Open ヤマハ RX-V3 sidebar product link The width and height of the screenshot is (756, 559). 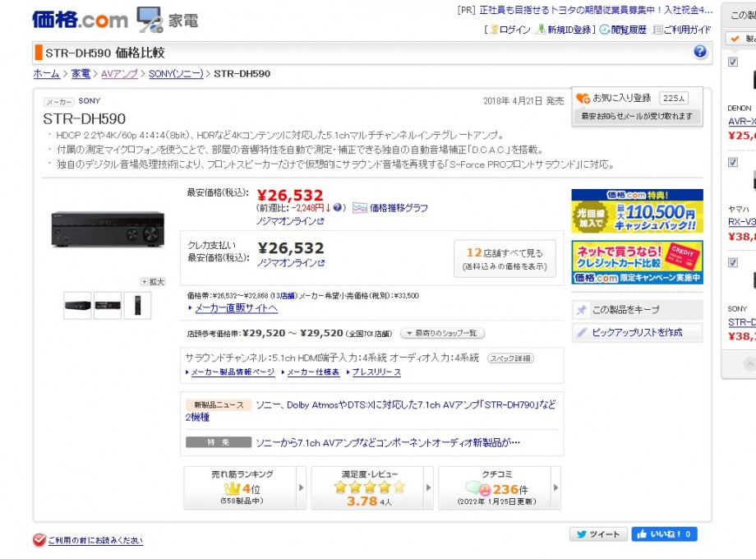click(x=742, y=222)
